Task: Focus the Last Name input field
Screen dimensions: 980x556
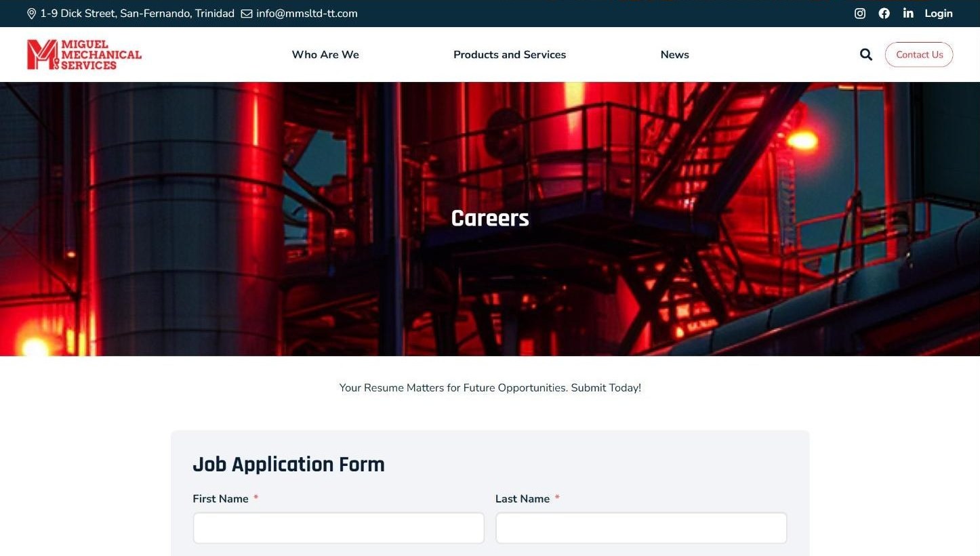Action: coord(641,528)
